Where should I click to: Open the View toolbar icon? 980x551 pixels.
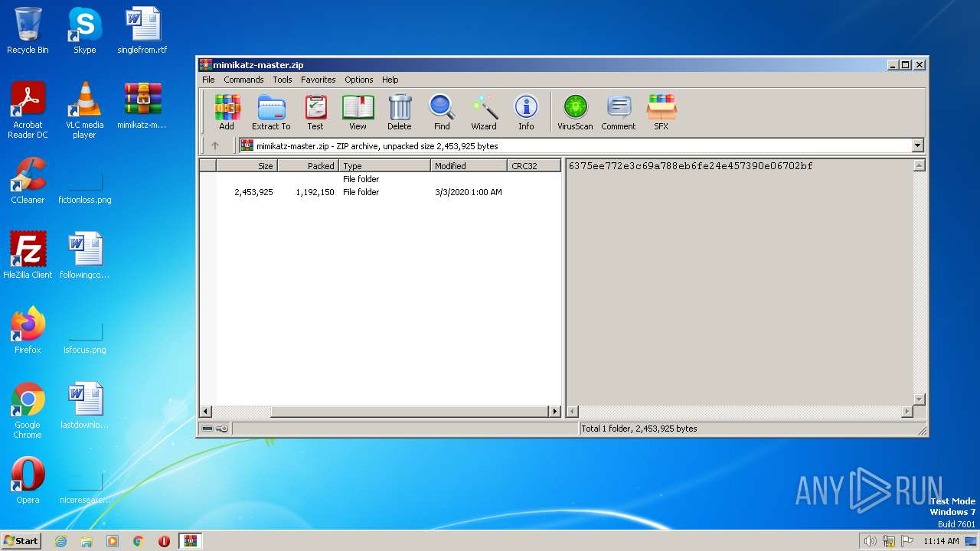click(358, 112)
